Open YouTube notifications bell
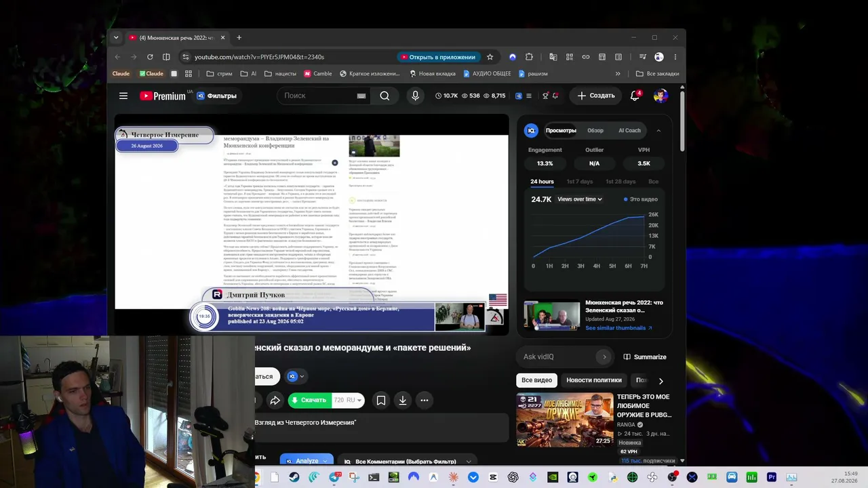This screenshot has width=868, height=488. 635,96
